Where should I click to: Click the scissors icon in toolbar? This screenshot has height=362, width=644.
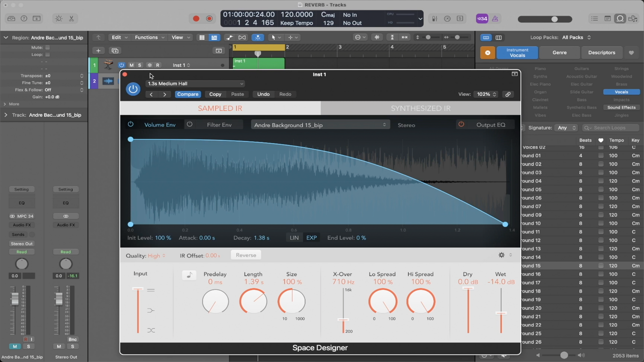coord(71,19)
